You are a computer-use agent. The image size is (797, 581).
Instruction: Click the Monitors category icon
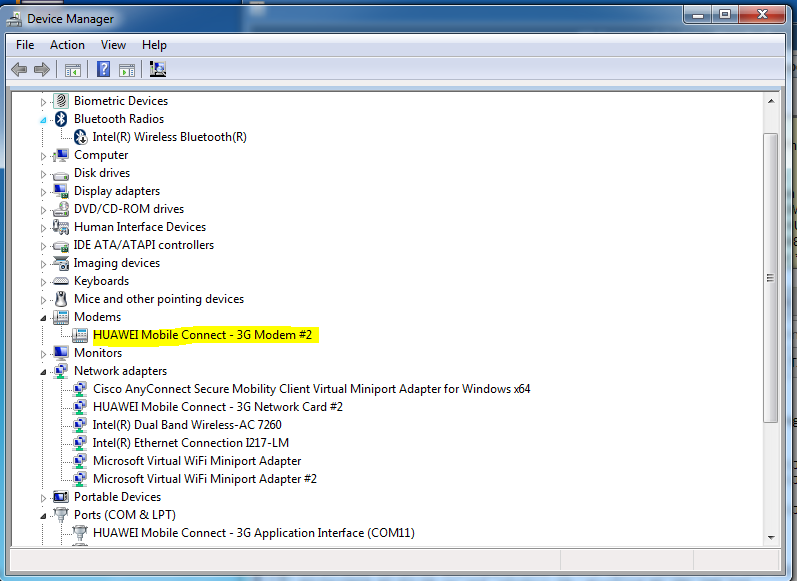pyautogui.click(x=61, y=353)
